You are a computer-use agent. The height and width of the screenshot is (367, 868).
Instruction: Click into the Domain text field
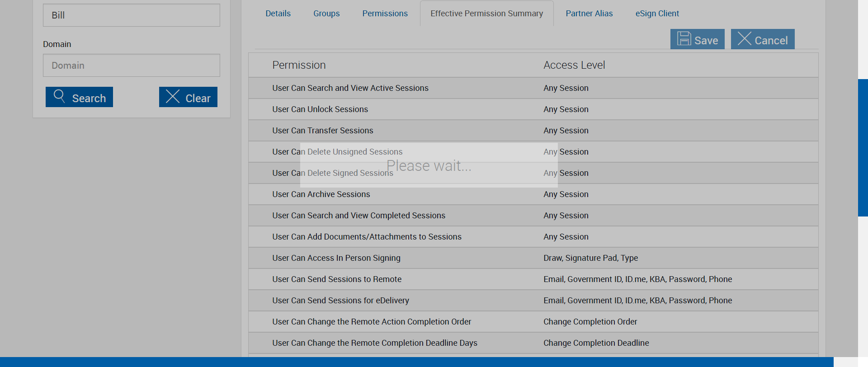(x=132, y=66)
